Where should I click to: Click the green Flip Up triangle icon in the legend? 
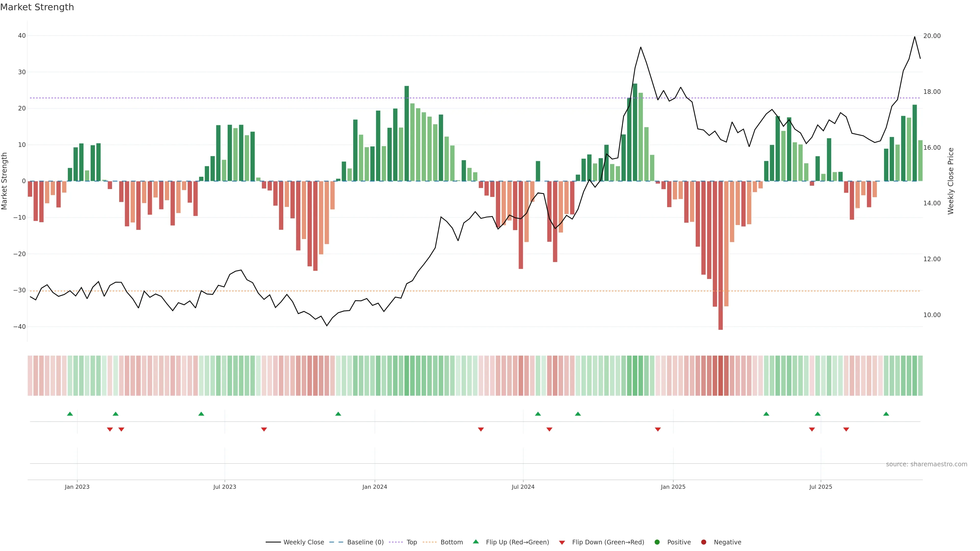475,542
